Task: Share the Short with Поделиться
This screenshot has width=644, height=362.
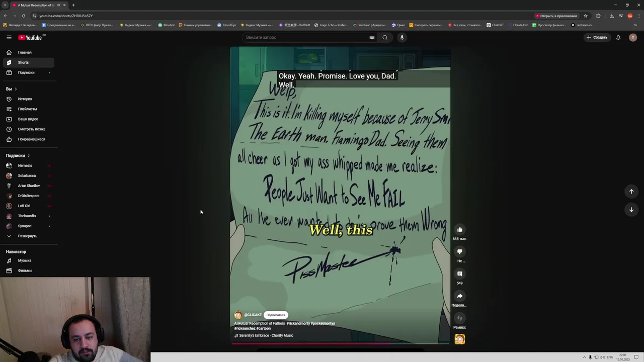Action: (x=459, y=296)
